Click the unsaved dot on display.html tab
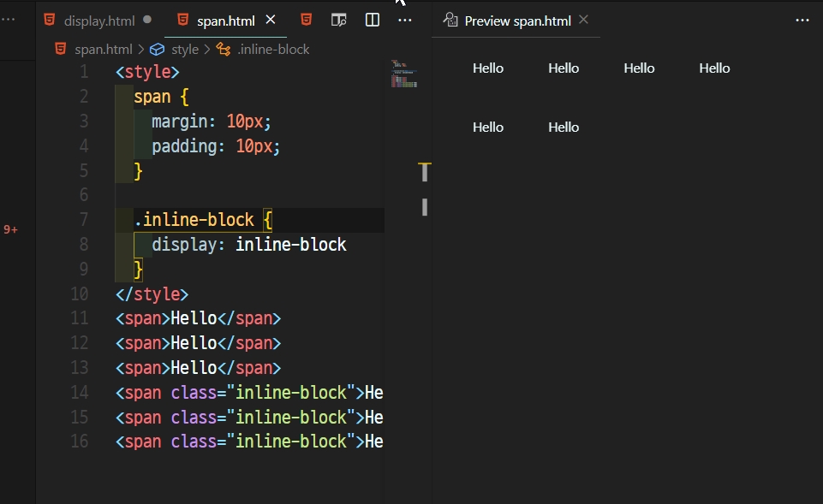The width and height of the screenshot is (823, 504). [147, 20]
